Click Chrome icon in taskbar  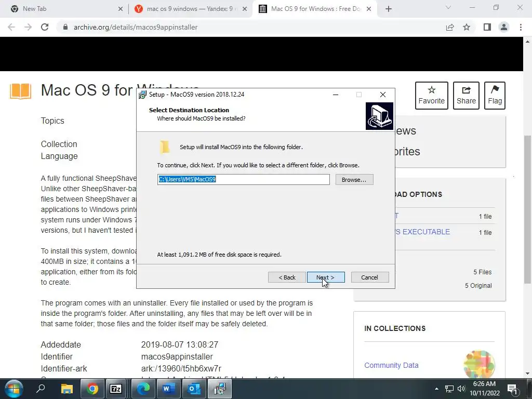click(92, 389)
